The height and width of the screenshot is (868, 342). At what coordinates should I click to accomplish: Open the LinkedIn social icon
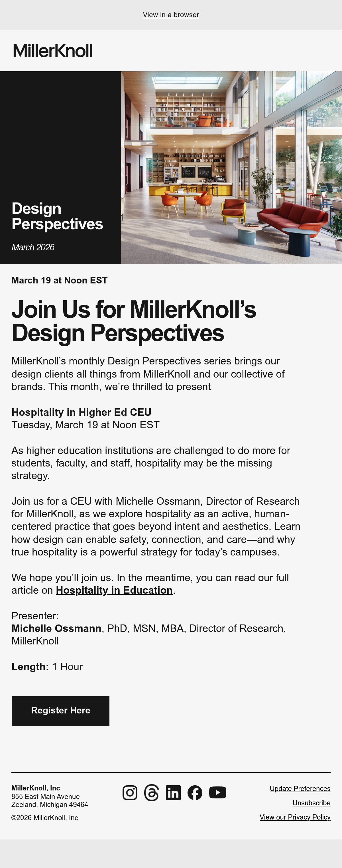[173, 792]
